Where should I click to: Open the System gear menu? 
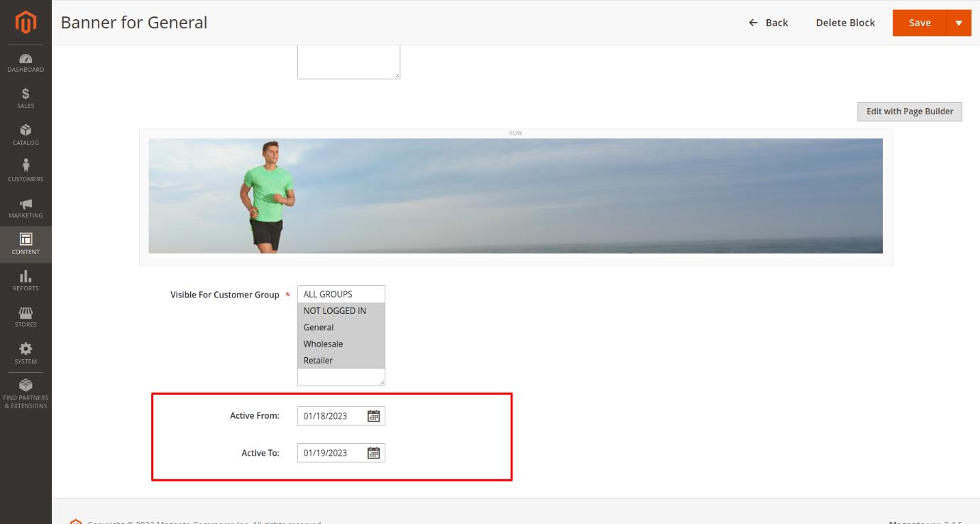26,353
